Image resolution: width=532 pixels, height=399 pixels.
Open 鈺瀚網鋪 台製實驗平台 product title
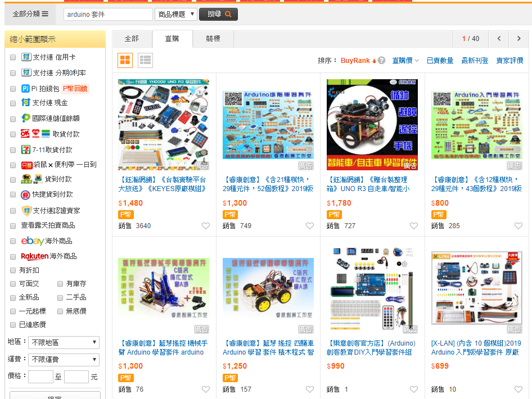[163, 184]
